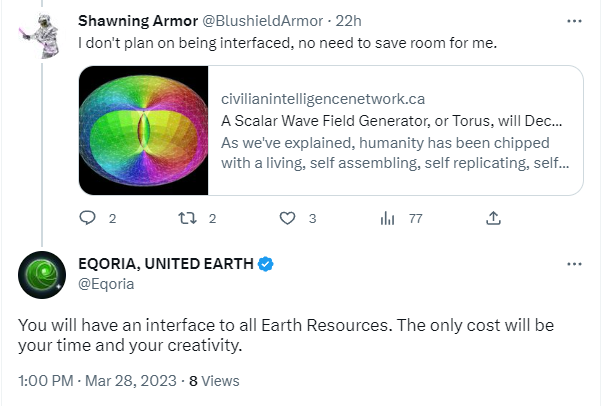Screen dimensions: 601x406
Task: Open the EQORIA green swirl avatar
Action: 42,275
